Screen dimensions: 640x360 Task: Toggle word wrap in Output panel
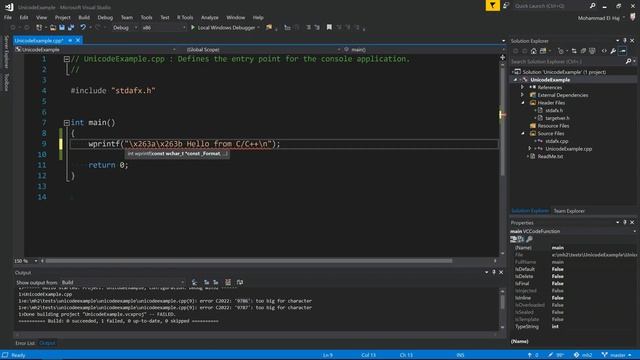pos(240,282)
